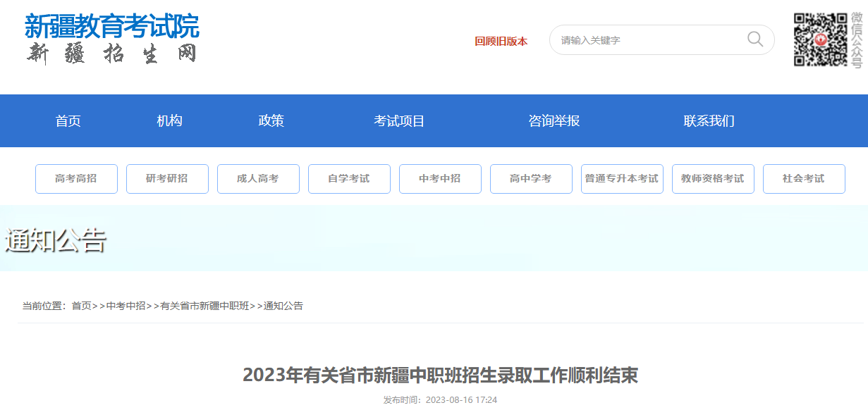Select the 社会考试 category button
This screenshot has height=410, width=868.
(804, 179)
